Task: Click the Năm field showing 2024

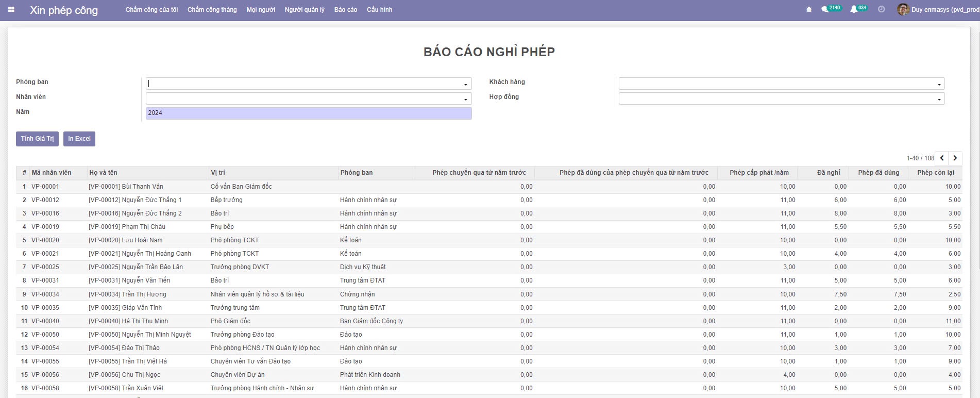Action: (308, 113)
